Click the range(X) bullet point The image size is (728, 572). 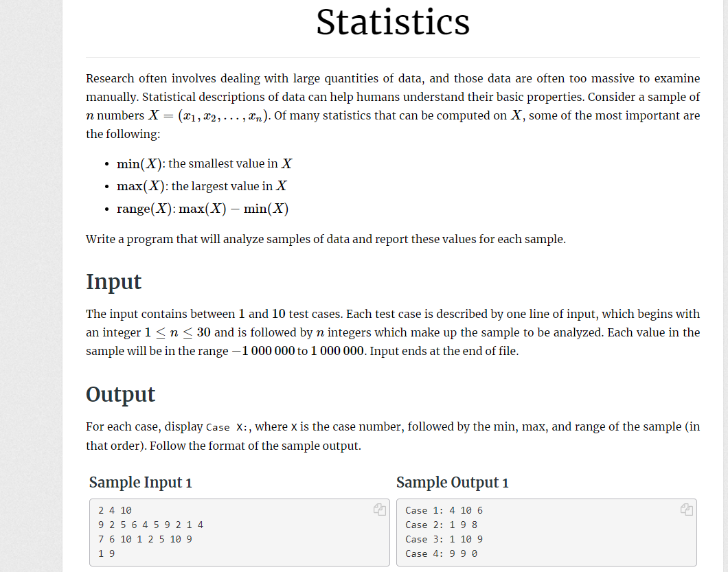tap(203, 208)
